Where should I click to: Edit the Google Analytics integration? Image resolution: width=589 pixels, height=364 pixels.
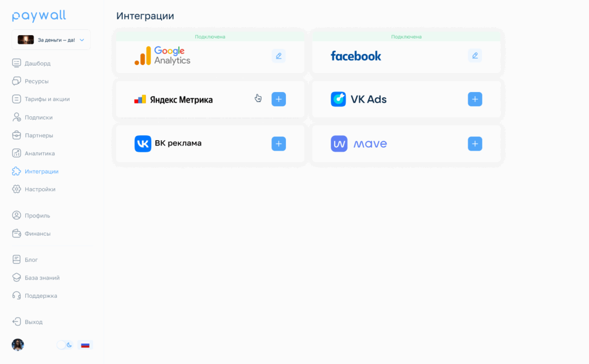278,56
